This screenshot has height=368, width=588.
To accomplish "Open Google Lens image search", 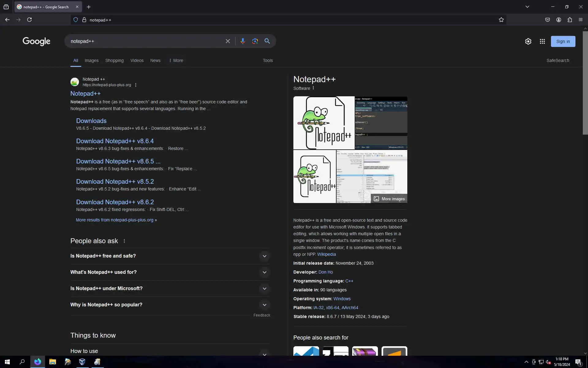I will coord(255,41).
